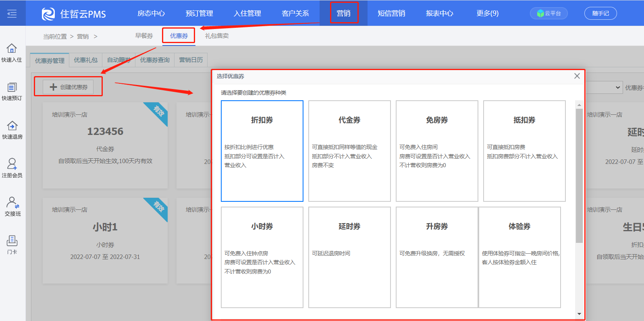Choose the 代金券 coupon type card
This screenshot has height=321, width=644.
[x=349, y=151]
